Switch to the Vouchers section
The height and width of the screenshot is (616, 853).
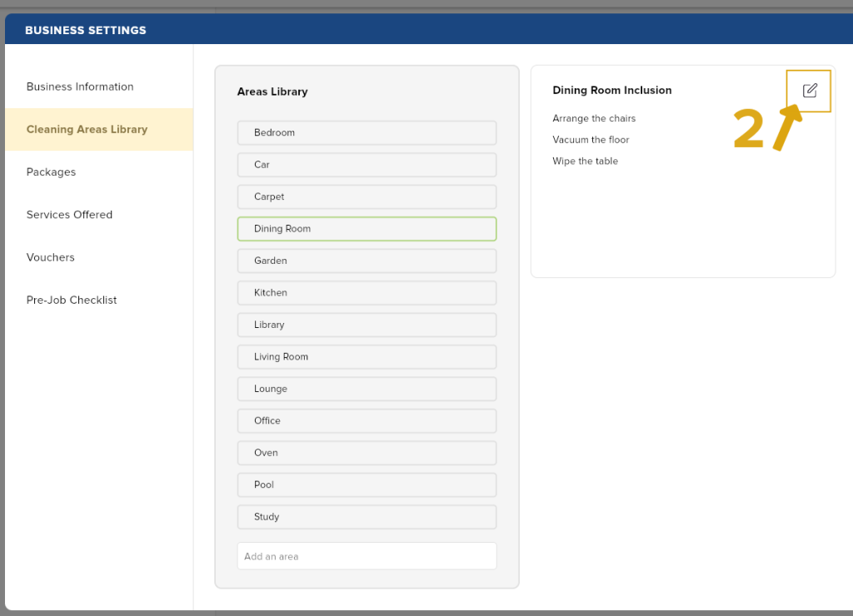tap(51, 257)
